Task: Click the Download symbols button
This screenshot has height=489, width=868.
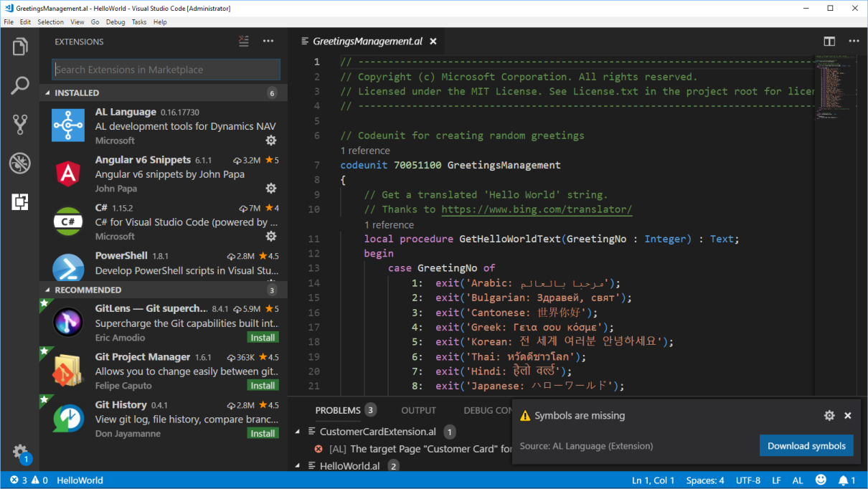Action: pyautogui.click(x=806, y=446)
